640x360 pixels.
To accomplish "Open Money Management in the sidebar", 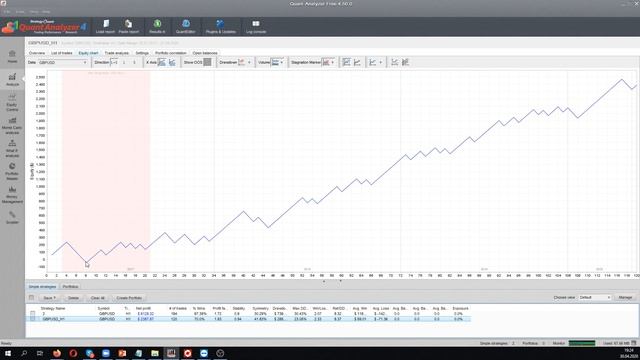I will click(x=12, y=195).
